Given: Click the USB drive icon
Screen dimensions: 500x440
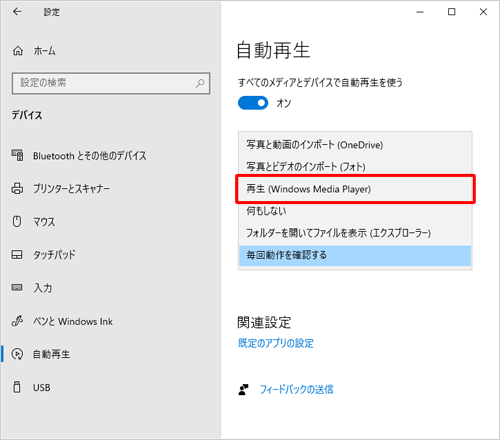Looking at the screenshot, I should pos(17,387).
